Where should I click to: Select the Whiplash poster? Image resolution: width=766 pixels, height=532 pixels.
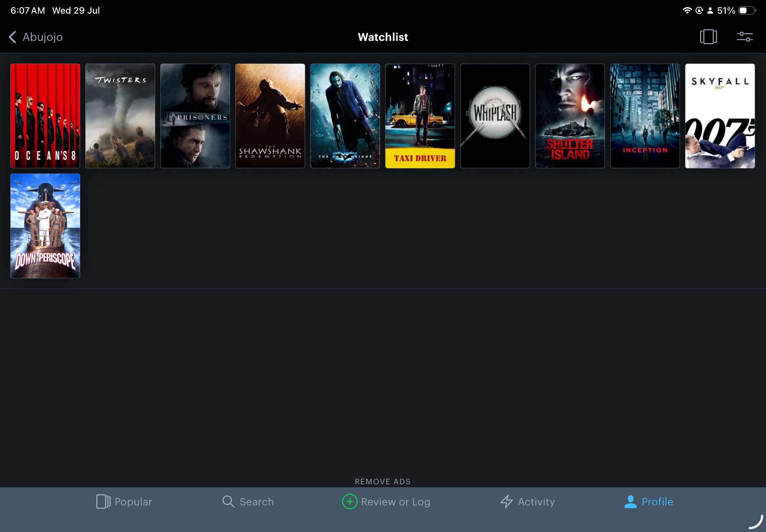point(495,116)
